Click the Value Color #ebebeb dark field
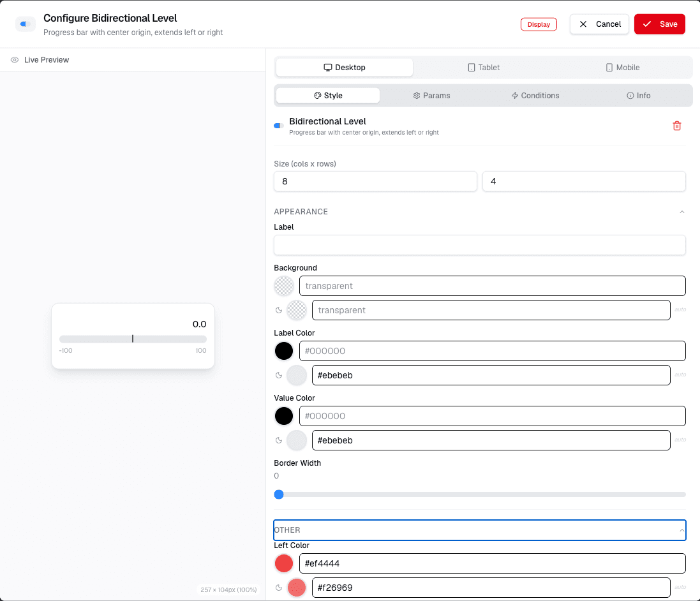 pyautogui.click(x=491, y=441)
